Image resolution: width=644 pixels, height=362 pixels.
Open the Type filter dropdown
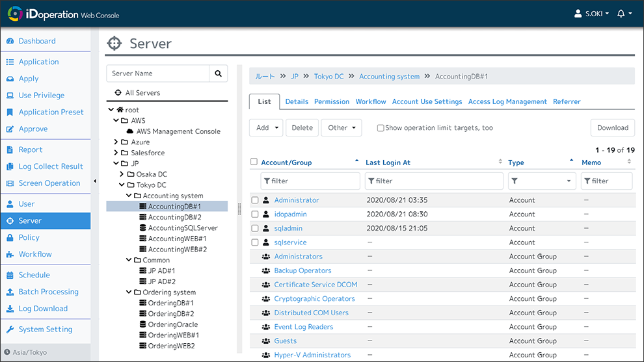(541, 181)
